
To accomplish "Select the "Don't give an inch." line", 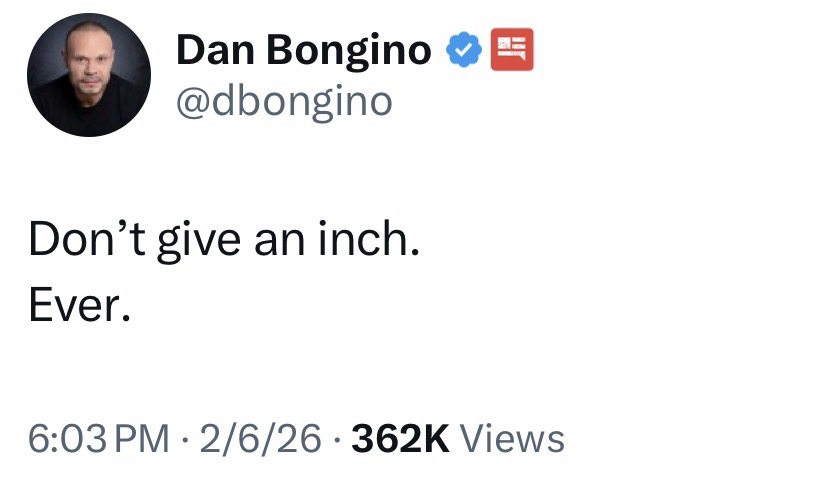I will tap(219, 241).
